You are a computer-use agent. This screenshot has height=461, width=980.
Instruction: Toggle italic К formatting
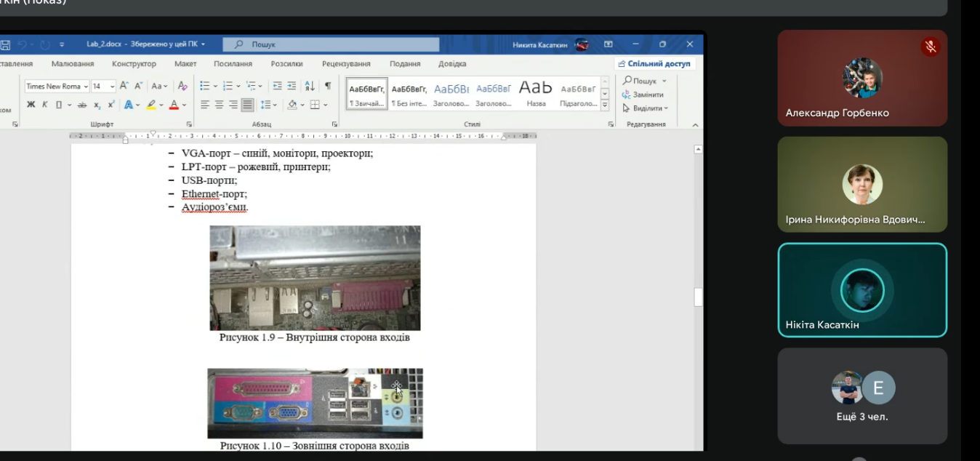(x=44, y=105)
